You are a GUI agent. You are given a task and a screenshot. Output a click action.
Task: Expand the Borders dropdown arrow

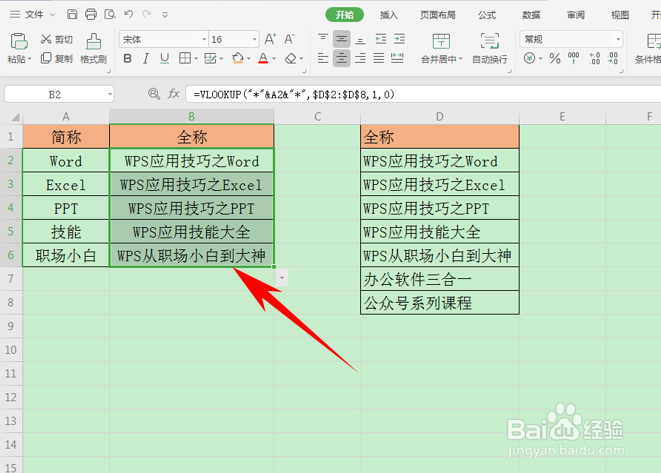tap(196, 59)
